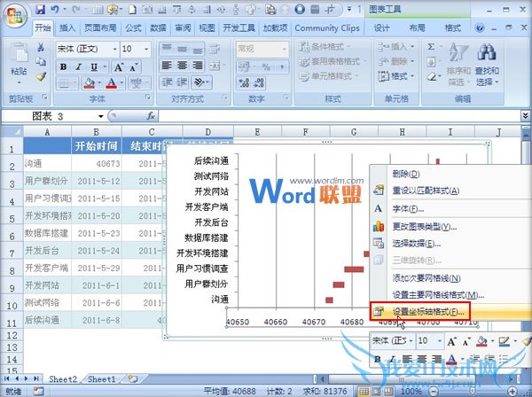532x397 pixels.
Task: Apply fill color from ribbon bucket
Action: (89, 82)
